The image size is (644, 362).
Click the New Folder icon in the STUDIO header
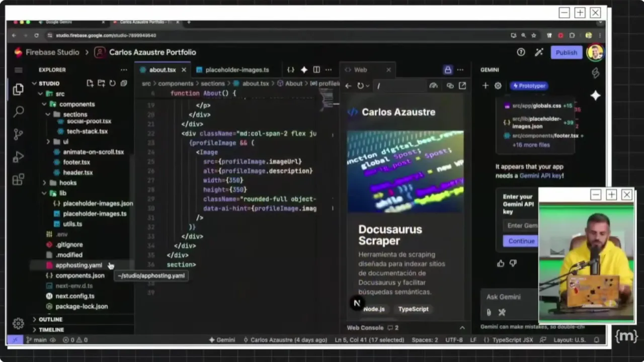click(101, 83)
